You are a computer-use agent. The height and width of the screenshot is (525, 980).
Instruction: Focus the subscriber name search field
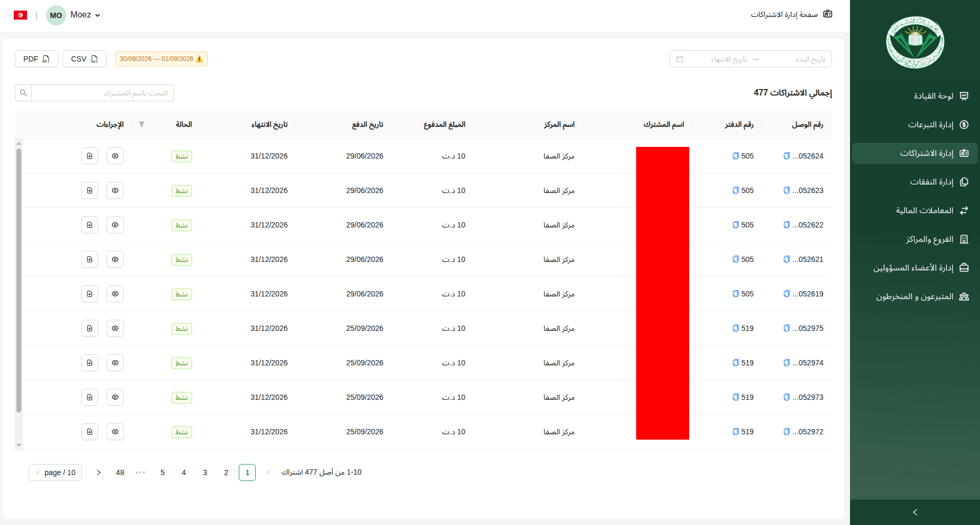tap(102, 93)
